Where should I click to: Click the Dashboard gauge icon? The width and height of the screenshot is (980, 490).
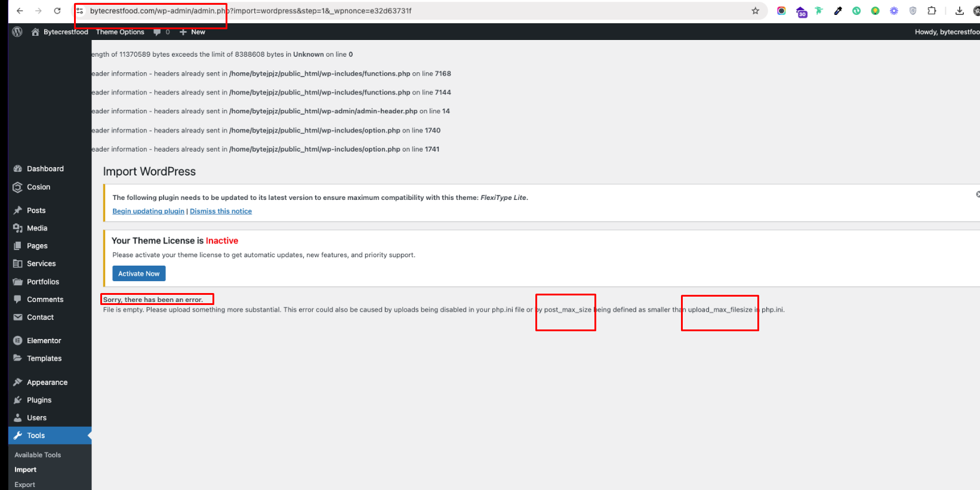[x=18, y=169]
